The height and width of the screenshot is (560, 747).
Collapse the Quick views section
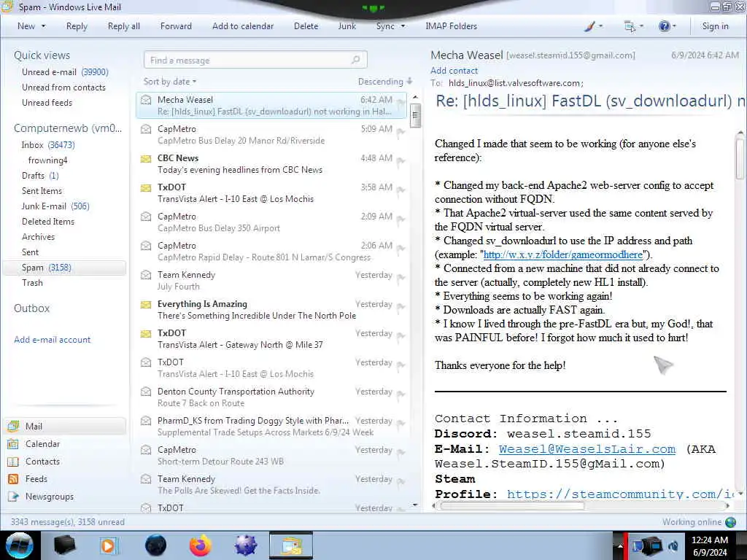42,55
